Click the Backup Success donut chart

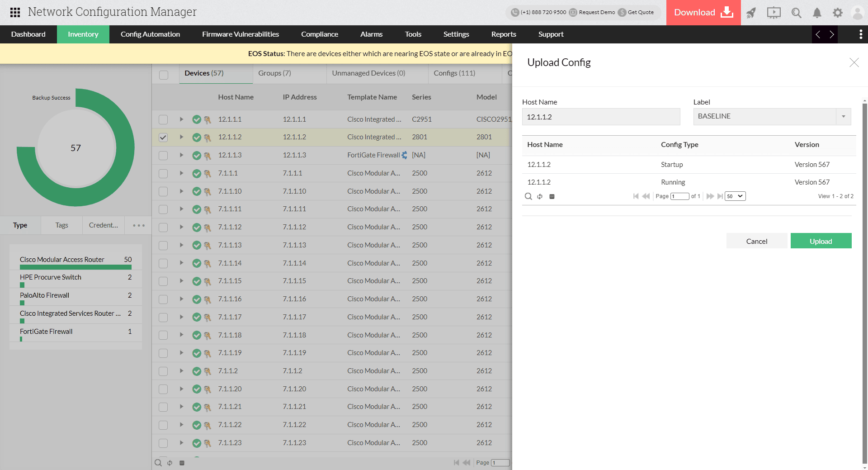point(76,147)
